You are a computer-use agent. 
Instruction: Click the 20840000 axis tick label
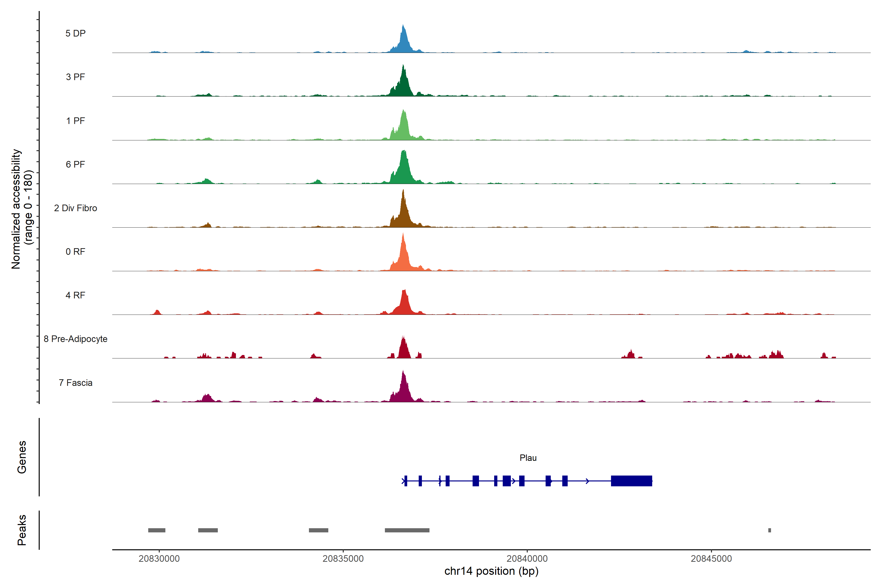[527, 558]
